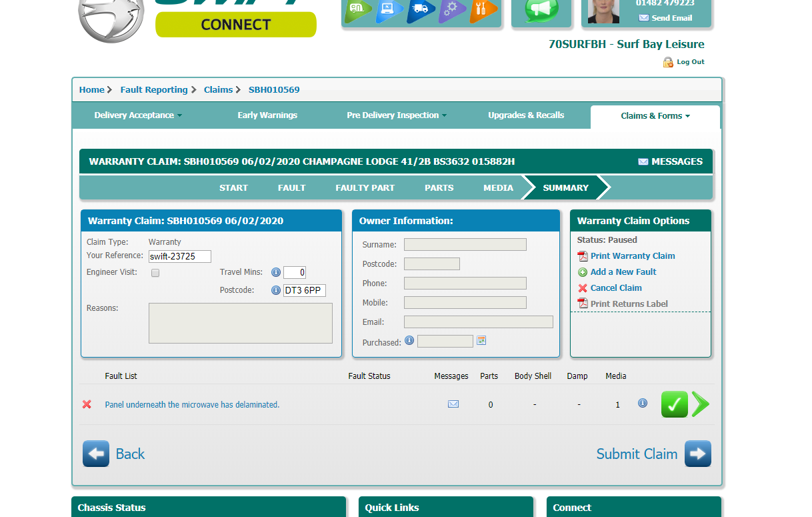Expand the Delivery Acceptance dropdown
This screenshot has width=812, height=517.
click(138, 115)
